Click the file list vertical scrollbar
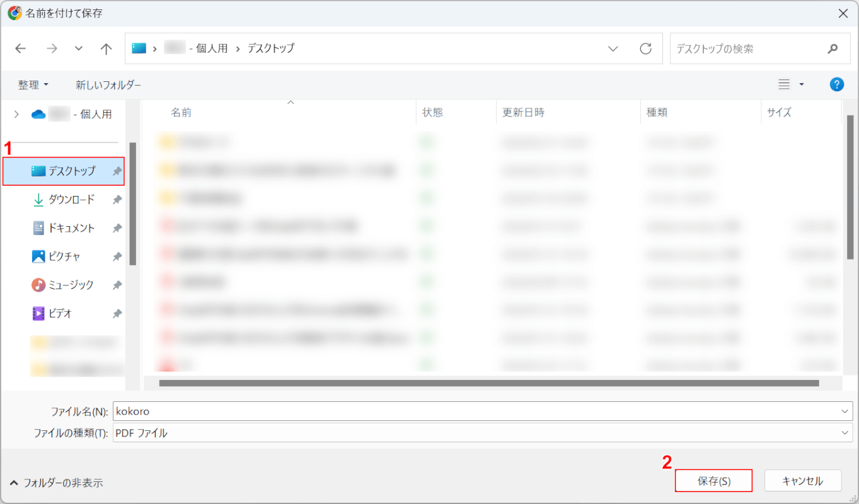 pyautogui.click(x=849, y=188)
